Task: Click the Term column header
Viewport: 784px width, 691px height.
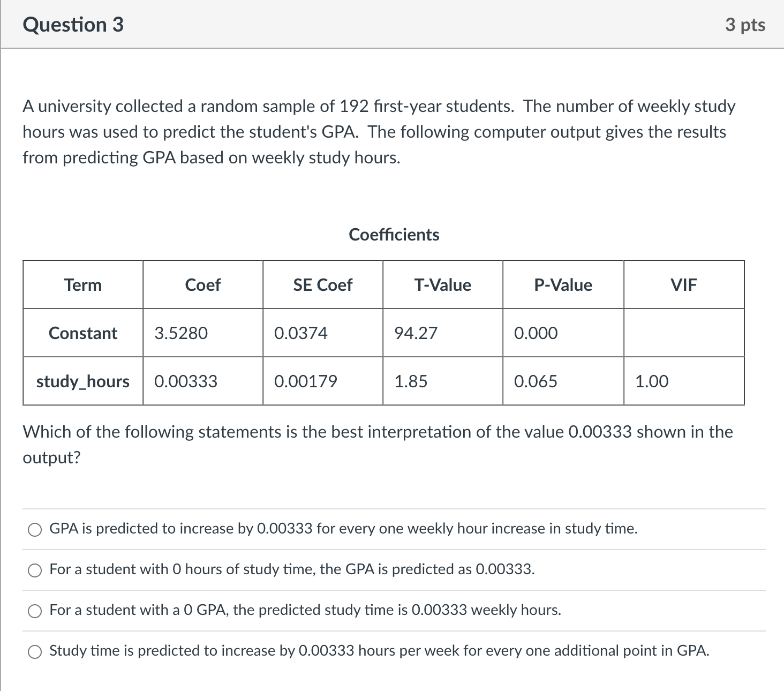Action: 83,284
